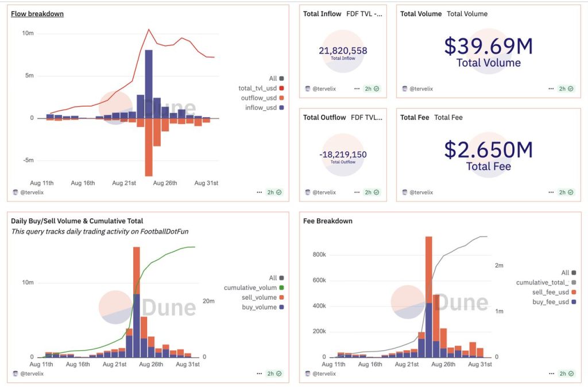
Task: Toggle the outflow_usd series in the legend
Action: [x=257, y=98]
